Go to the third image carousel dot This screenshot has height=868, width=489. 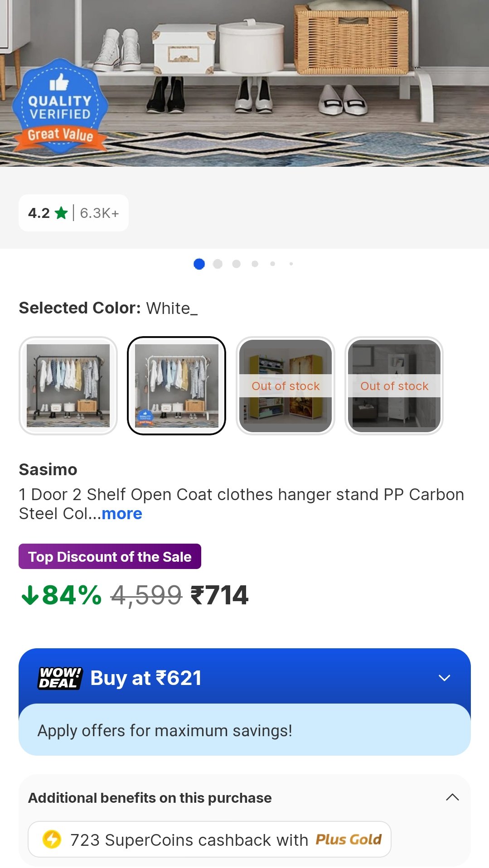236,264
